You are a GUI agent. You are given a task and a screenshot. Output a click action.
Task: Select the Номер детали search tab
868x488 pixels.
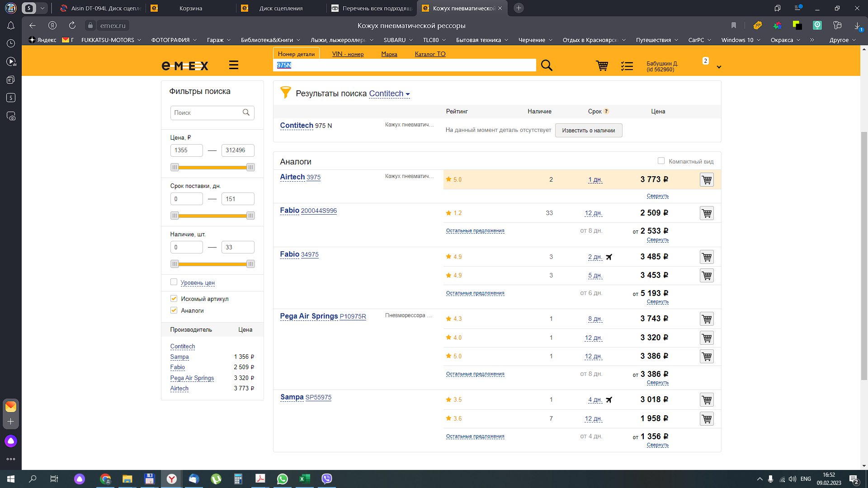tap(296, 54)
